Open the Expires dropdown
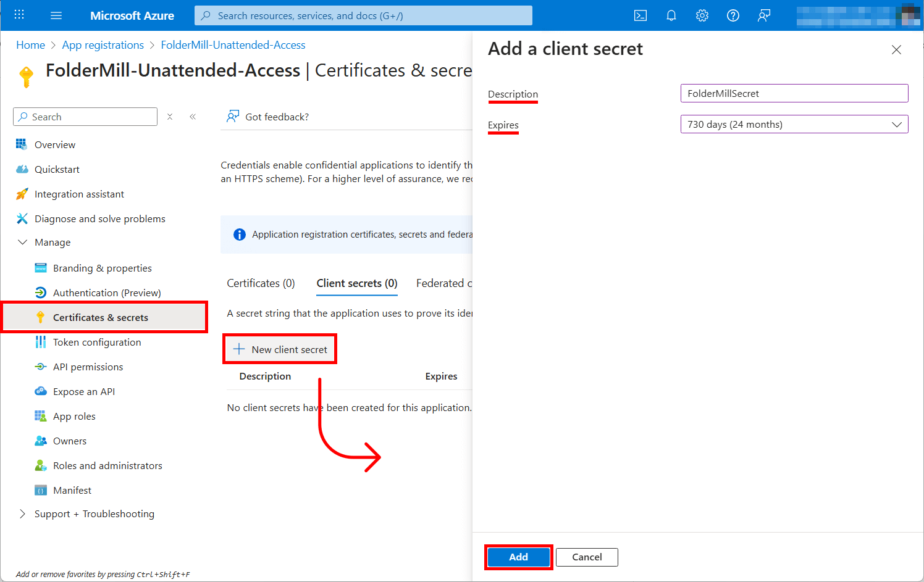Screen dimensions: 924x582 tap(794, 124)
